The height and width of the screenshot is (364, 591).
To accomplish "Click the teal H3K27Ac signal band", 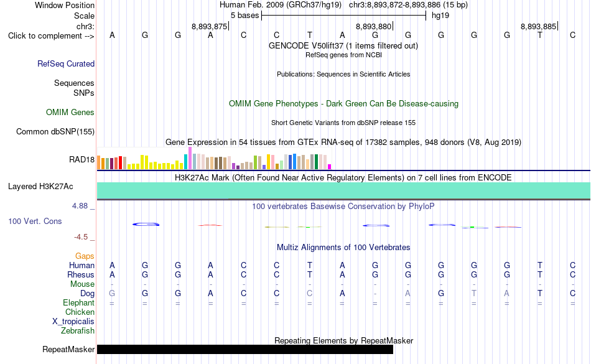I will (343, 190).
